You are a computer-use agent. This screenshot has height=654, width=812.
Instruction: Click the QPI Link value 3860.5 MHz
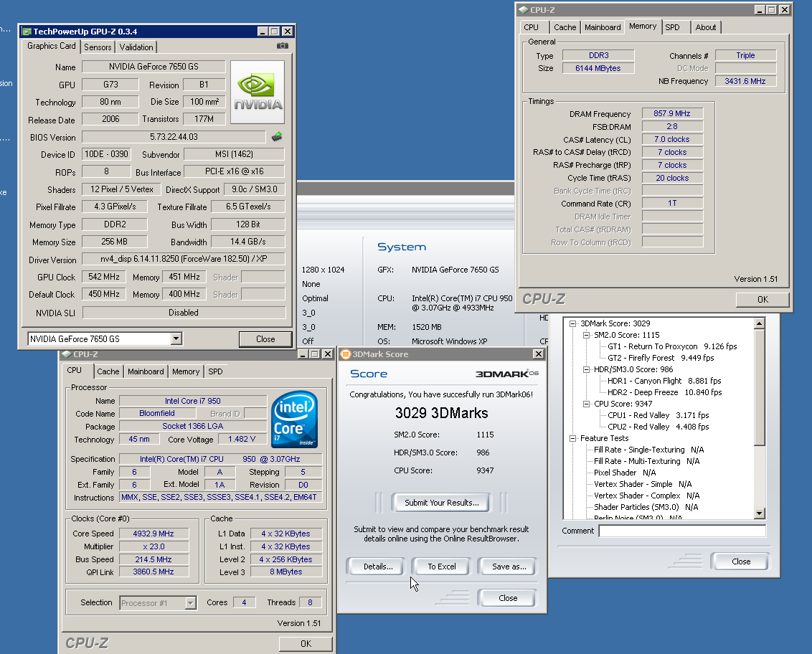154,572
